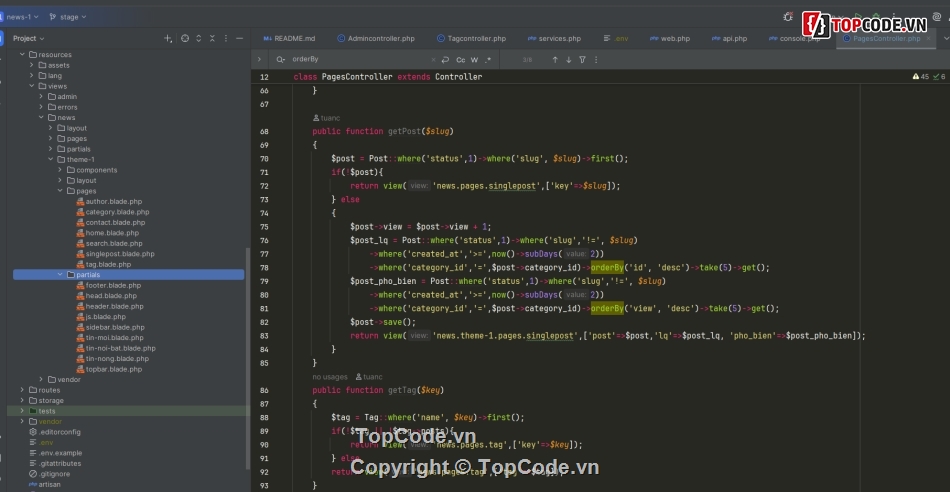
Task: Switch to Tagcontroller.php tab
Action: [x=471, y=38]
